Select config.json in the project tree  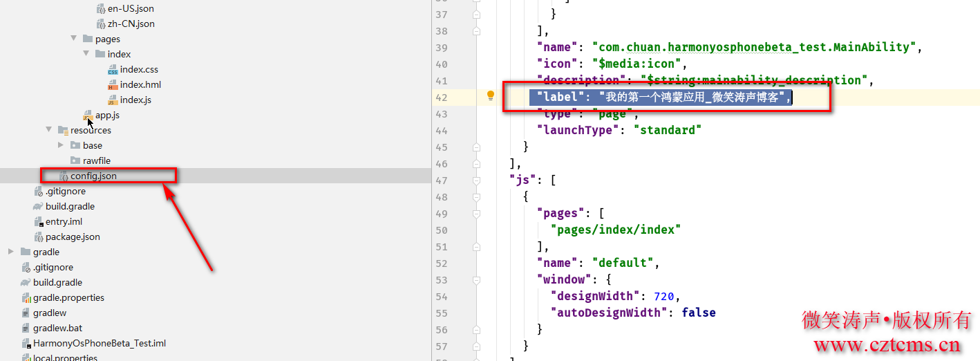[x=93, y=176]
